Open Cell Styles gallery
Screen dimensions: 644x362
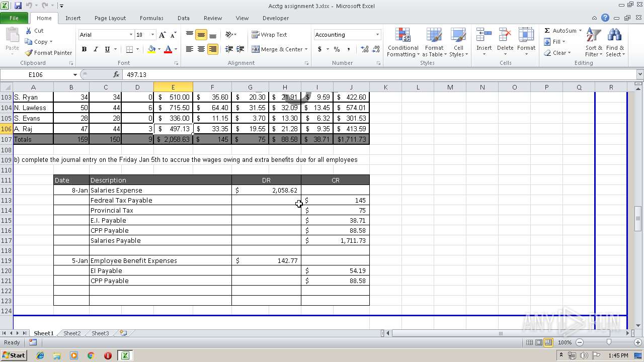click(x=458, y=42)
